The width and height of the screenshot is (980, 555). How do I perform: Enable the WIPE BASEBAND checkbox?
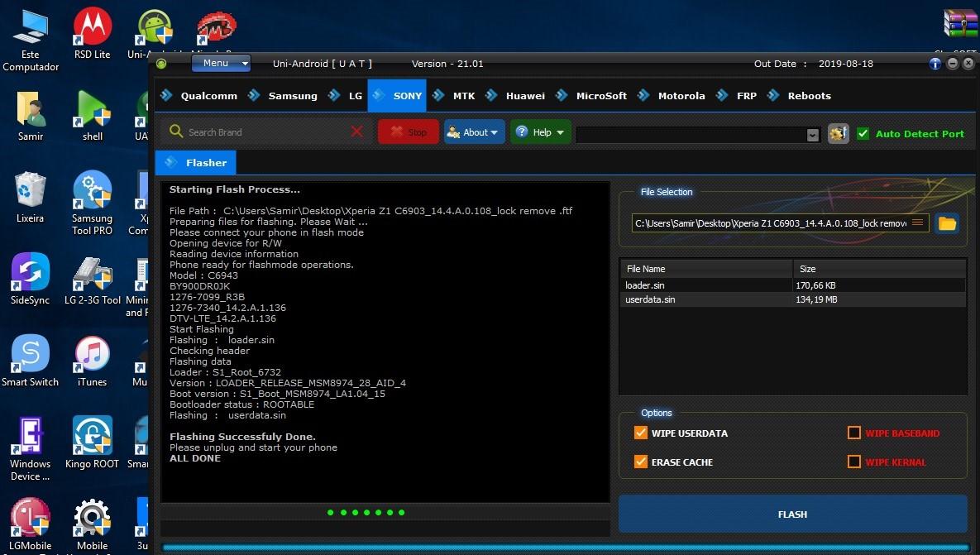pos(853,433)
